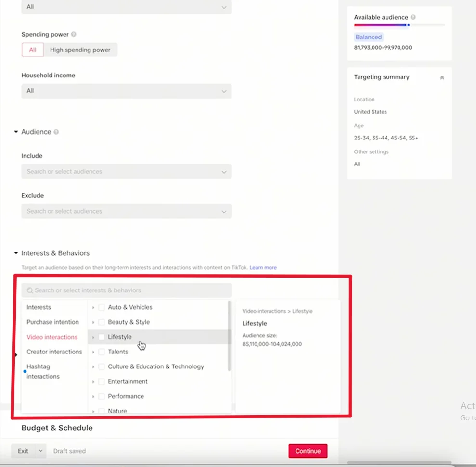Open the Exit button dropdown arrow

(40, 451)
